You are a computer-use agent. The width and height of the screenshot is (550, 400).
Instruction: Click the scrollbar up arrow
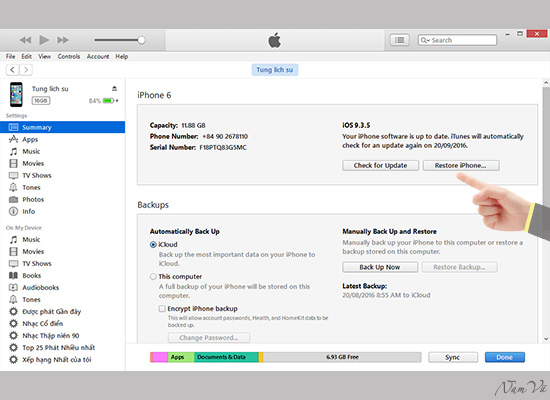[546, 83]
